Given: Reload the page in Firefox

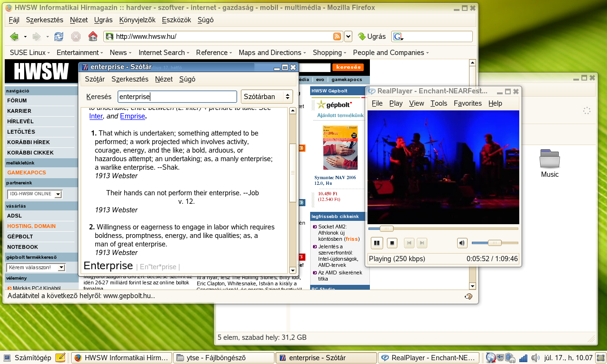Looking at the screenshot, I should pyautogui.click(x=59, y=36).
